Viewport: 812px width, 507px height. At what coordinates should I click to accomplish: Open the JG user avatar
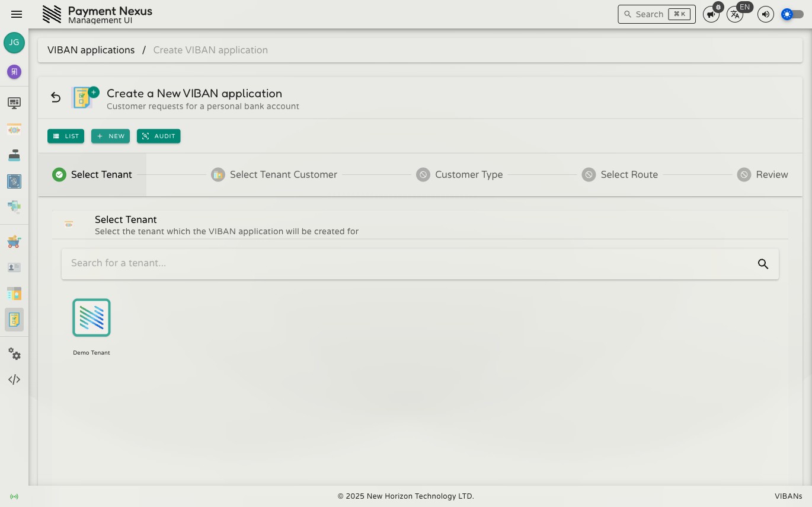tap(14, 43)
